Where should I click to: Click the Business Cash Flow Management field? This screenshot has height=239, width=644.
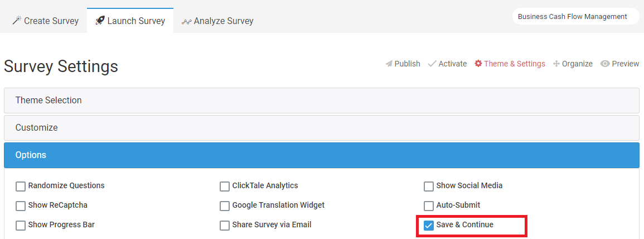click(576, 16)
